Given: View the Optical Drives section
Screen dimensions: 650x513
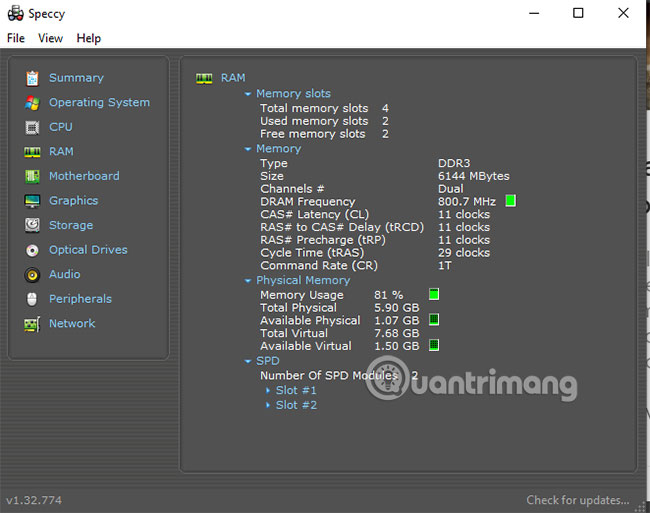Looking at the screenshot, I should click(88, 250).
